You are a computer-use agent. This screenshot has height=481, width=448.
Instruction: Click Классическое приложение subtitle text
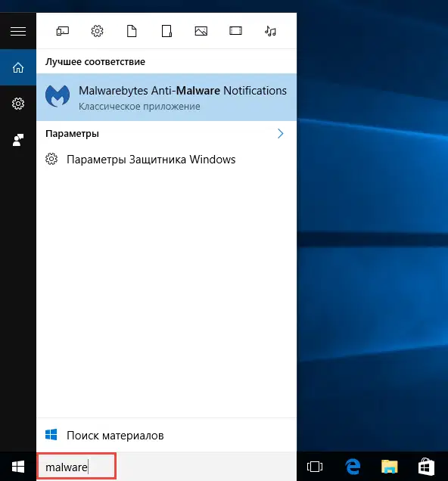coord(139,106)
